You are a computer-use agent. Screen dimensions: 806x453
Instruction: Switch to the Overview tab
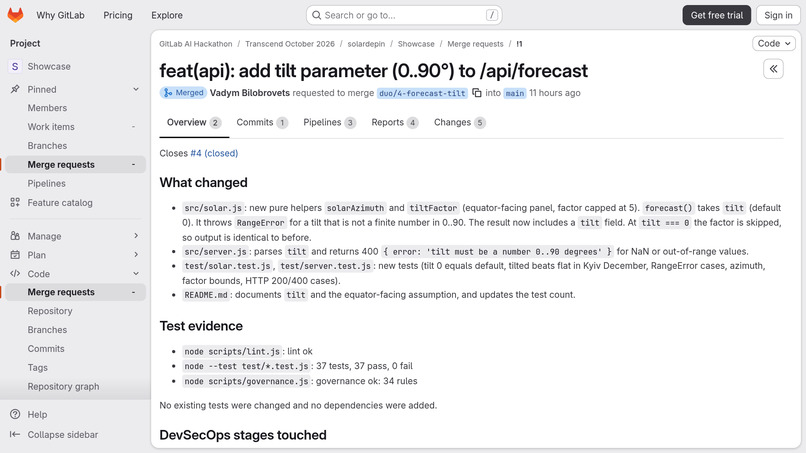[194, 122]
